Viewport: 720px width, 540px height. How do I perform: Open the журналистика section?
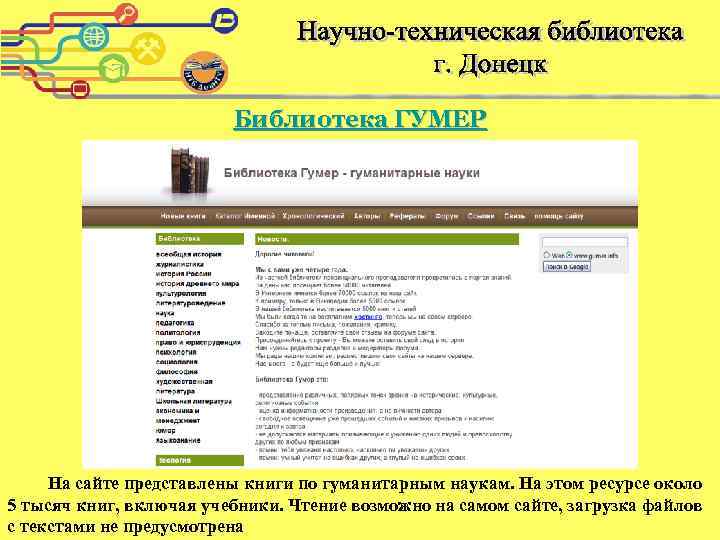180,264
